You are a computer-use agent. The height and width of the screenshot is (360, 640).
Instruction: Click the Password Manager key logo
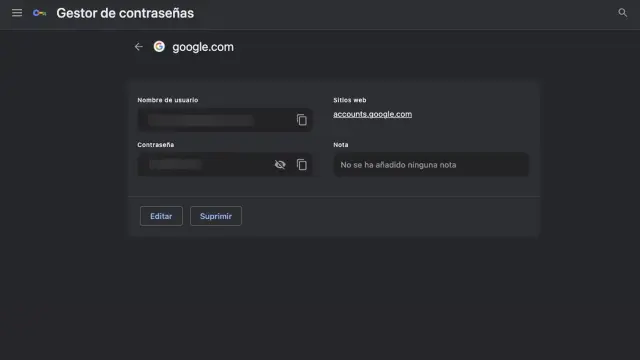coord(40,13)
